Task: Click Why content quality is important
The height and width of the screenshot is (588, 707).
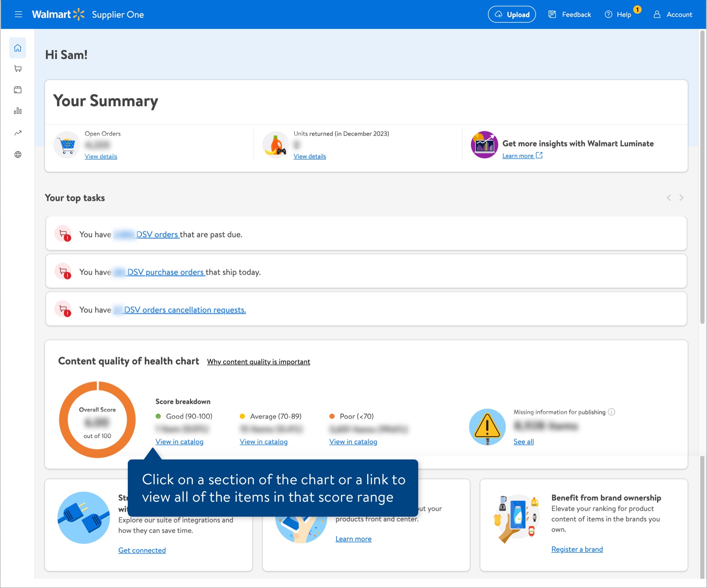Action: [x=258, y=362]
